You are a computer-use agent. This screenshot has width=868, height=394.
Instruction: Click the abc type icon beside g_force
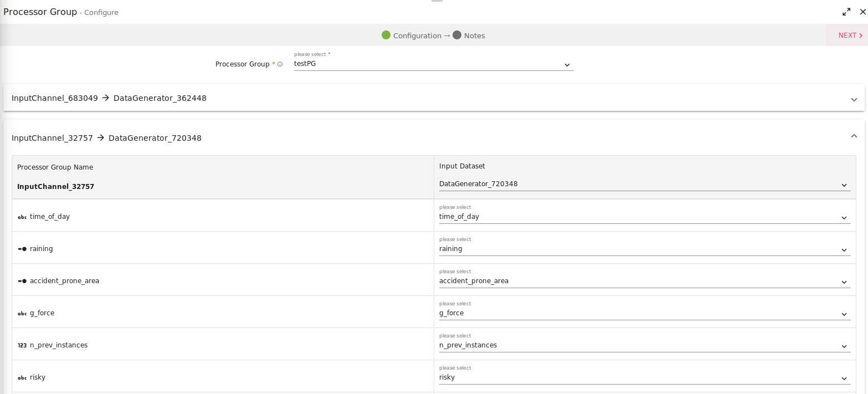click(22, 314)
